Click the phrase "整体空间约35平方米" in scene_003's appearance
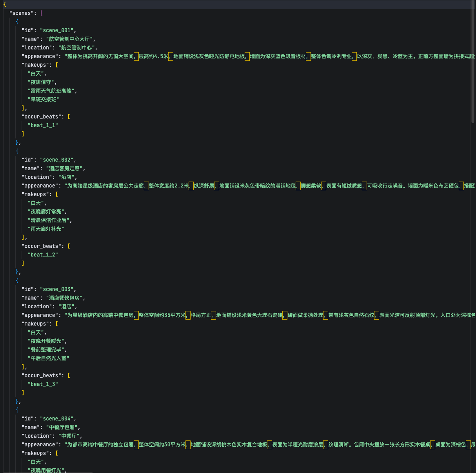Image resolution: width=476 pixels, height=473 pixels. click(x=162, y=315)
